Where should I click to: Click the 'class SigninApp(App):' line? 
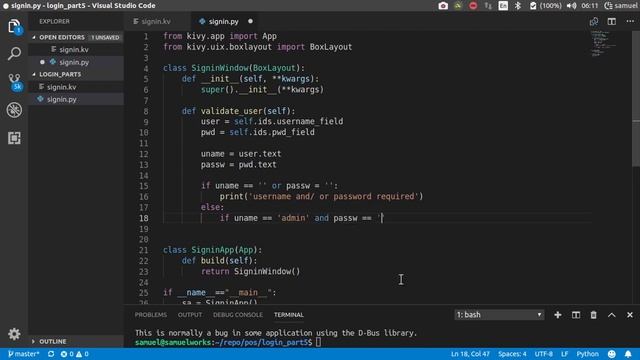212,250
